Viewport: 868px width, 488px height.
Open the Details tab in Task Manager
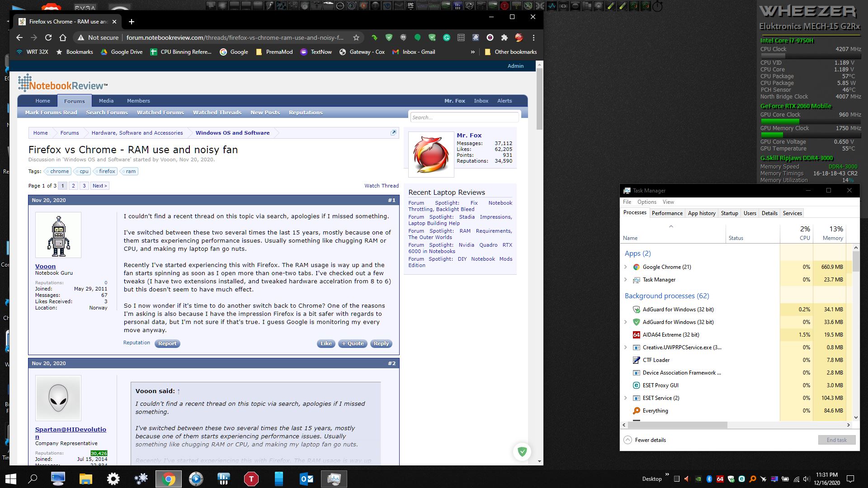coord(769,213)
